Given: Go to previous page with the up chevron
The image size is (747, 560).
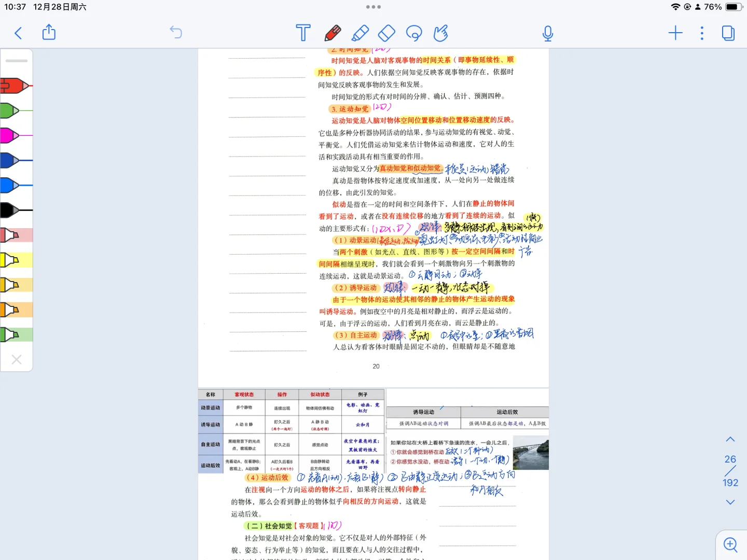Looking at the screenshot, I should (730, 439).
